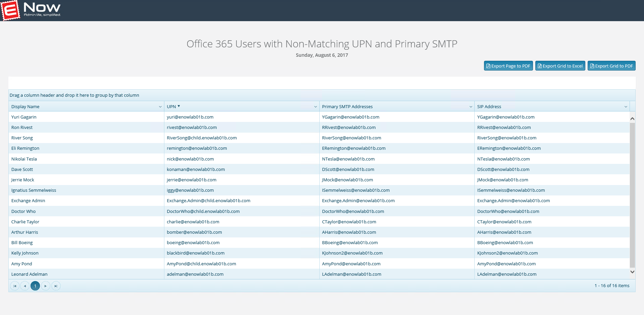Open the UPN column dropdown menu
This screenshot has height=315, width=644.
[x=315, y=107]
